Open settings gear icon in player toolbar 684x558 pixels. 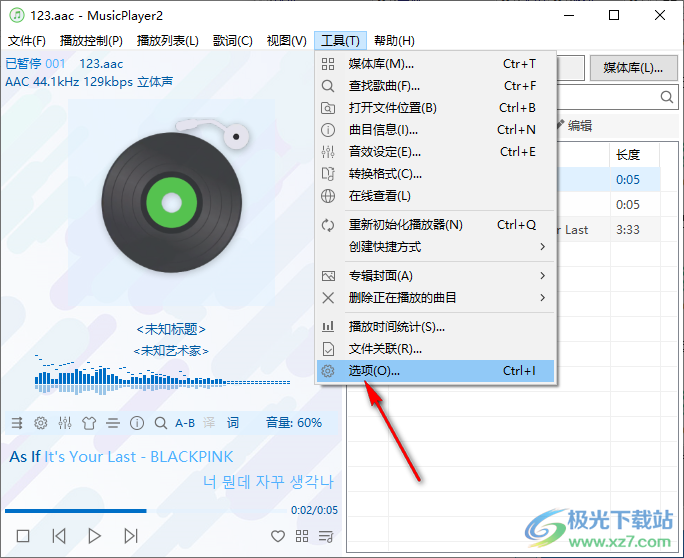pos(41,423)
